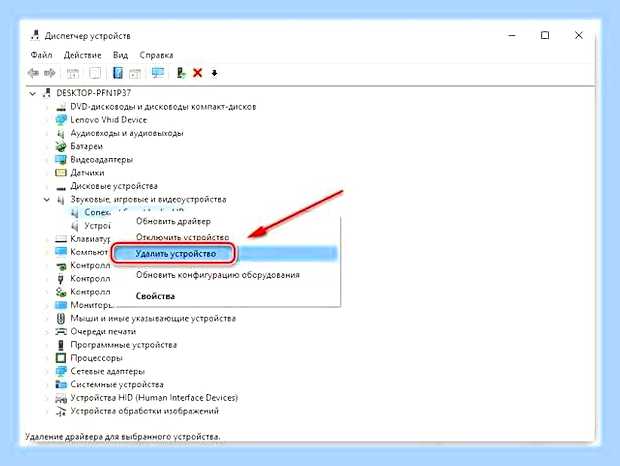Click the Back arrow toolbar icon
The width and height of the screenshot is (620, 466).
pyautogui.click(x=33, y=73)
